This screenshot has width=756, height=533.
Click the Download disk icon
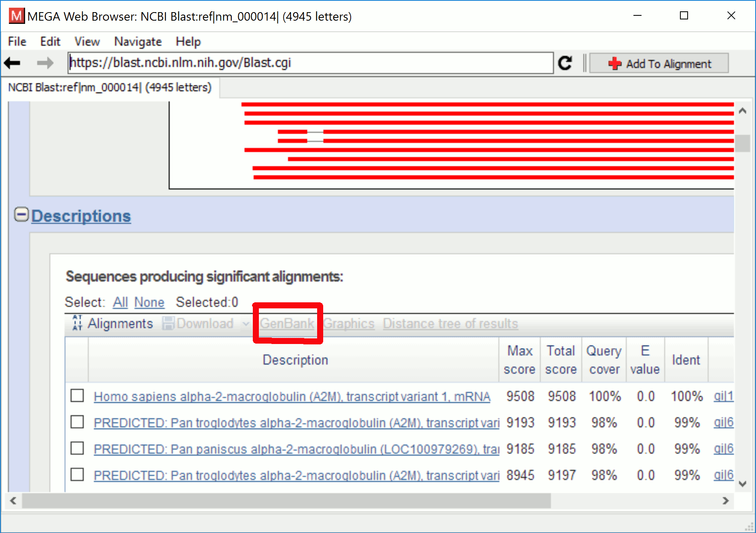tap(168, 323)
